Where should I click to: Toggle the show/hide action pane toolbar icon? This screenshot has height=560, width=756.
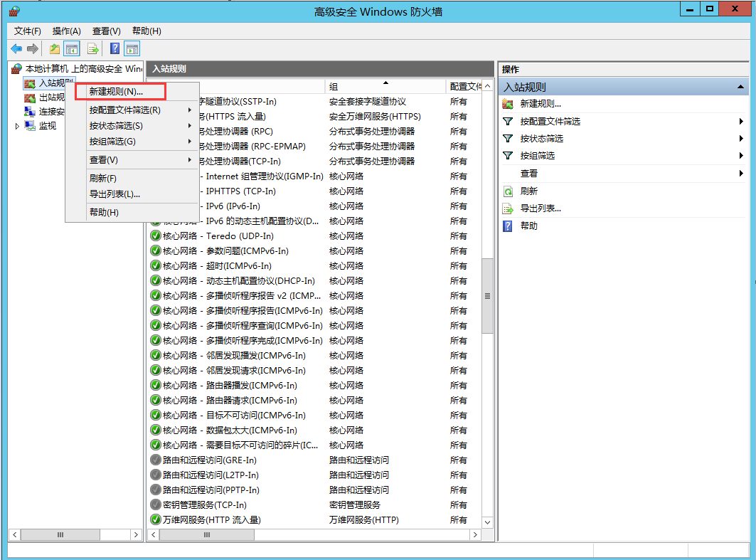pyautogui.click(x=132, y=49)
